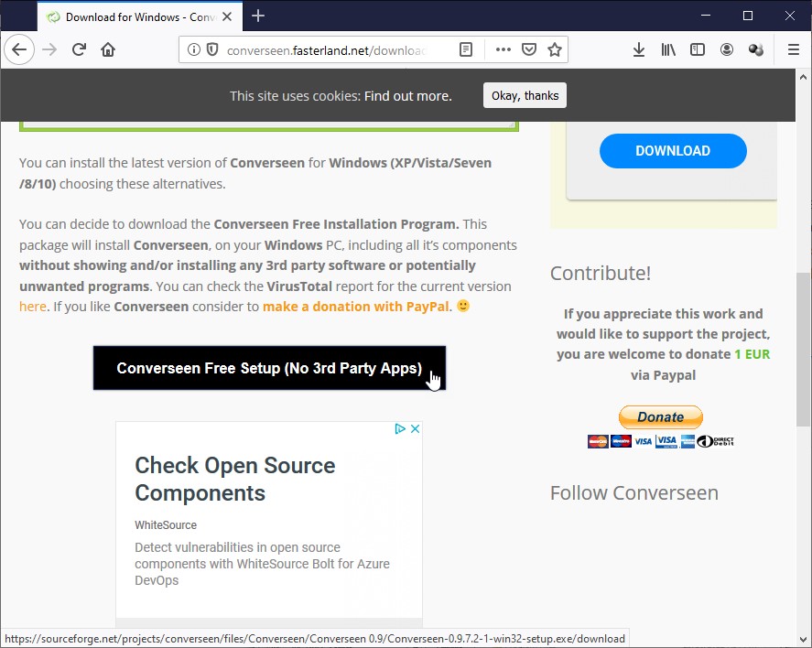Show site information icon in address bar
Image resolution: width=812 pixels, height=648 pixels.
tap(194, 49)
